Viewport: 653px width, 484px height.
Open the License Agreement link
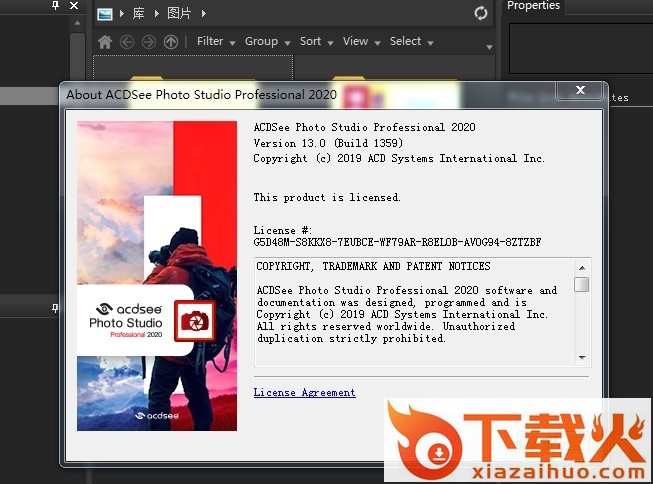point(304,393)
